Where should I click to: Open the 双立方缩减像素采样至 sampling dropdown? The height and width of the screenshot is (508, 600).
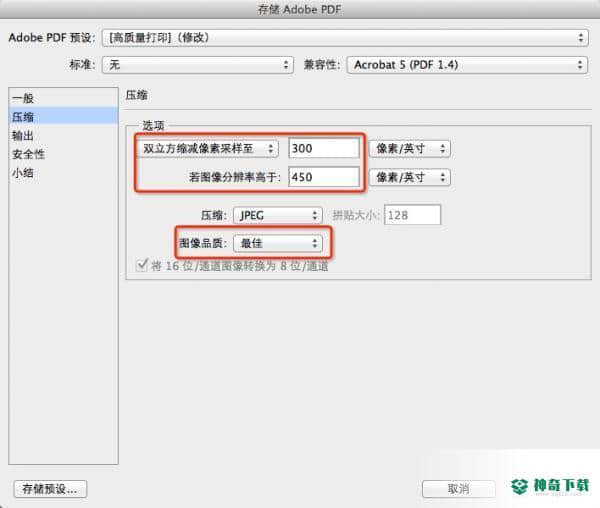208,148
